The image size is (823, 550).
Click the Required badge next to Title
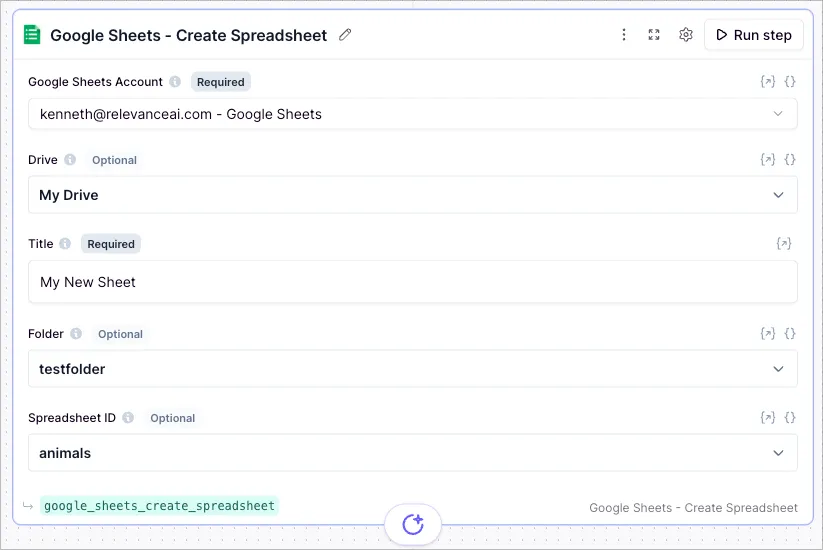pyautogui.click(x=111, y=244)
